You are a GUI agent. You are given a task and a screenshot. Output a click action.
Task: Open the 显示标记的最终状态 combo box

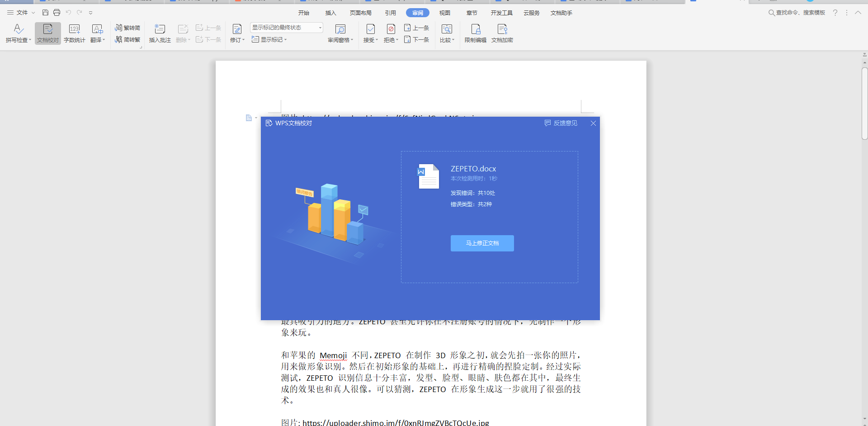click(287, 28)
